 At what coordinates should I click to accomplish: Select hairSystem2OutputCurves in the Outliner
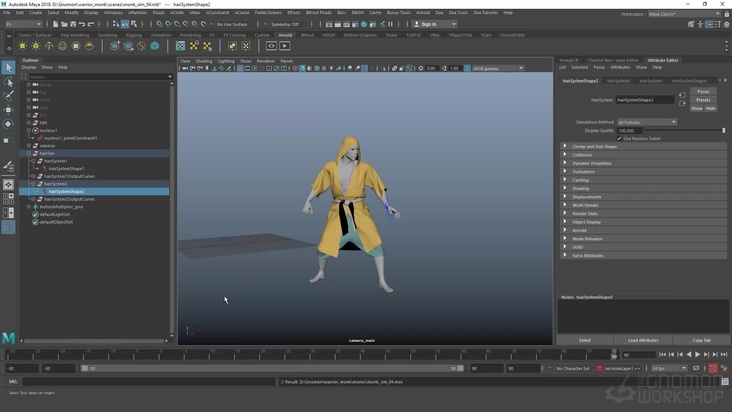pyautogui.click(x=69, y=199)
